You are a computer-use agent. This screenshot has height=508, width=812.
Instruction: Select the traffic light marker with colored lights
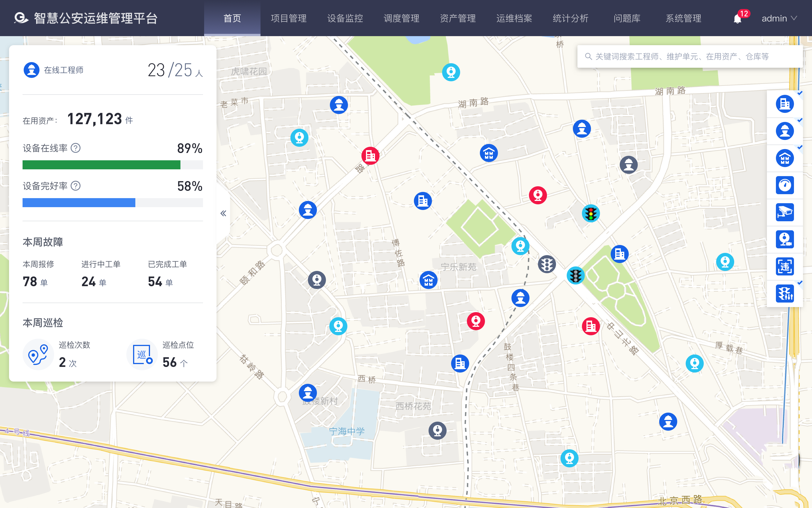[591, 213]
